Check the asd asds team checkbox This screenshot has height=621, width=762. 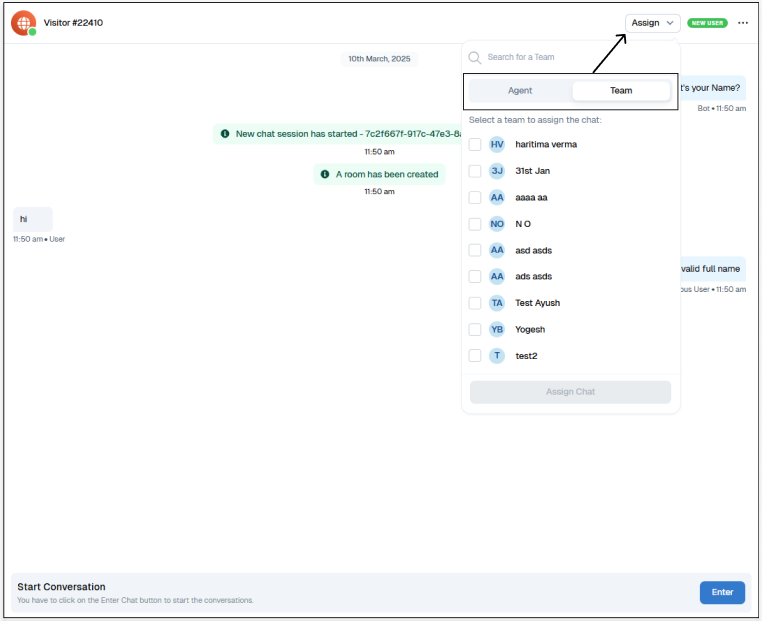pos(475,250)
